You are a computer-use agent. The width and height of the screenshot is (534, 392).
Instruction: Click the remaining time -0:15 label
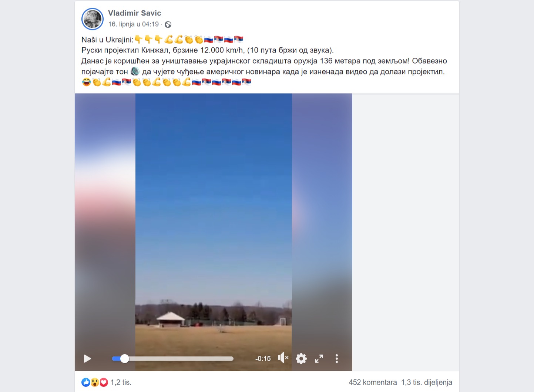[263, 359]
